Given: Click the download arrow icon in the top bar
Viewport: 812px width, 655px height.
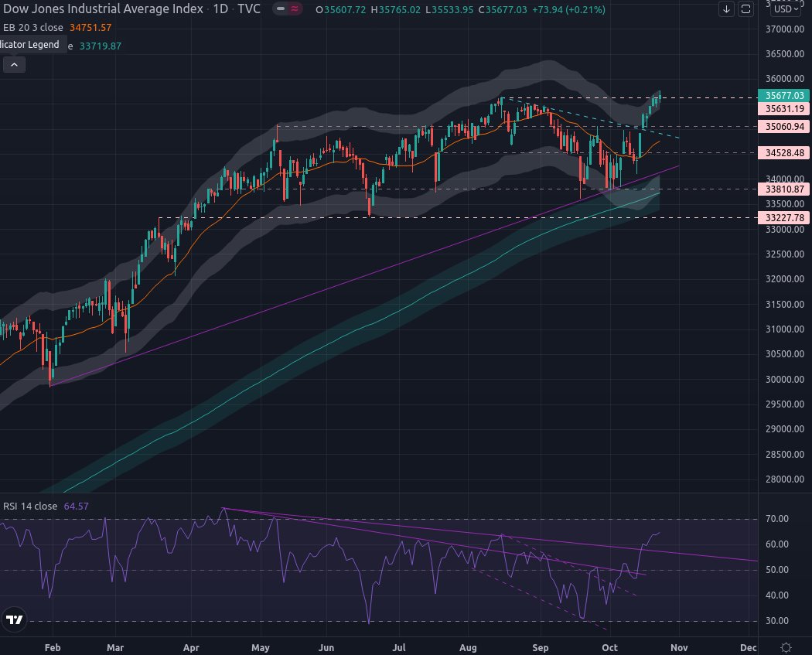Looking at the screenshot, I should coord(727,9).
